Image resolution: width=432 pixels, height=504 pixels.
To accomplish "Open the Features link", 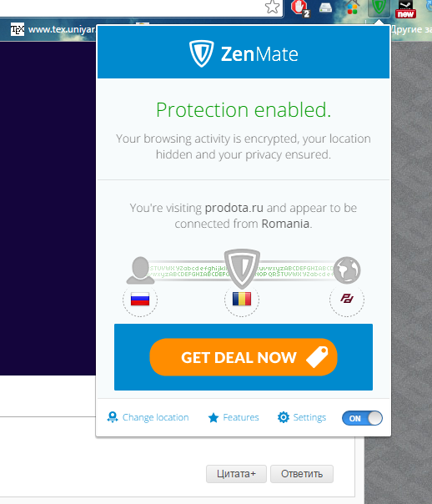I will pos(234,417).
